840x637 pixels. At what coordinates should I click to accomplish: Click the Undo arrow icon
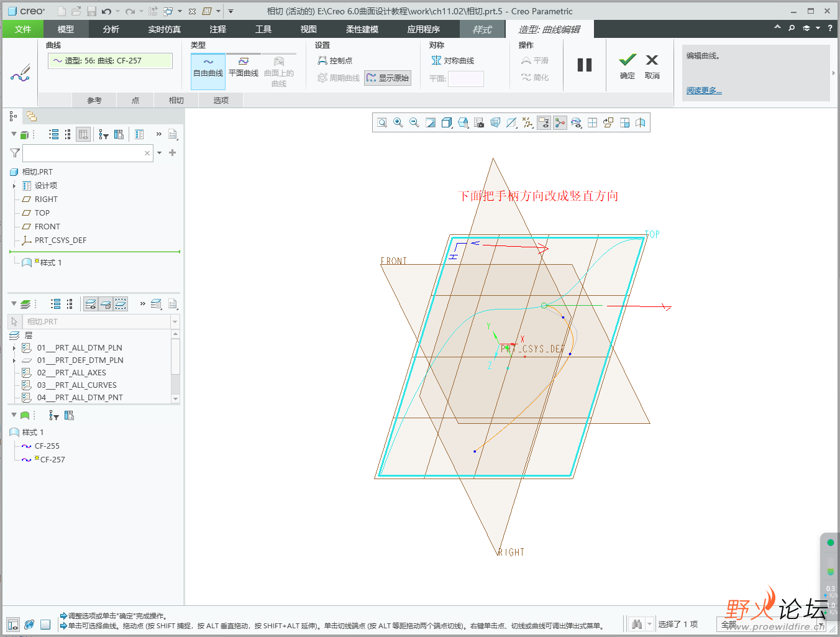click(106, 11)
